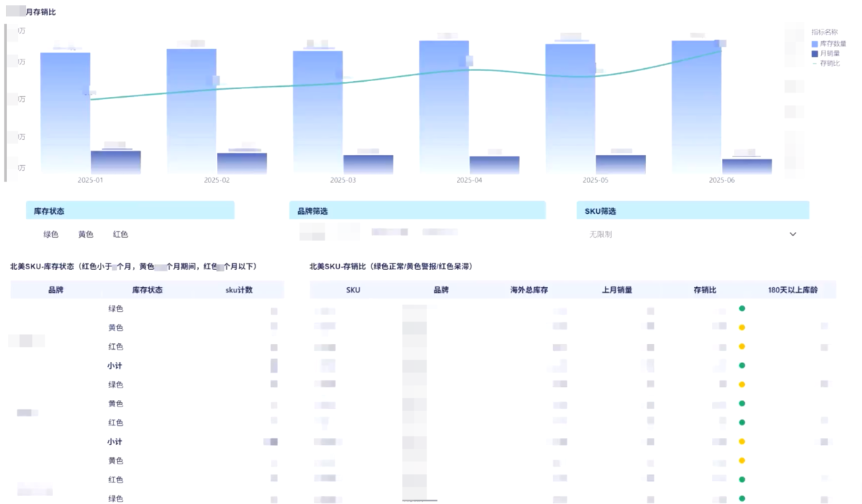Sort by the 海外总库存 column header

(529, 290)
